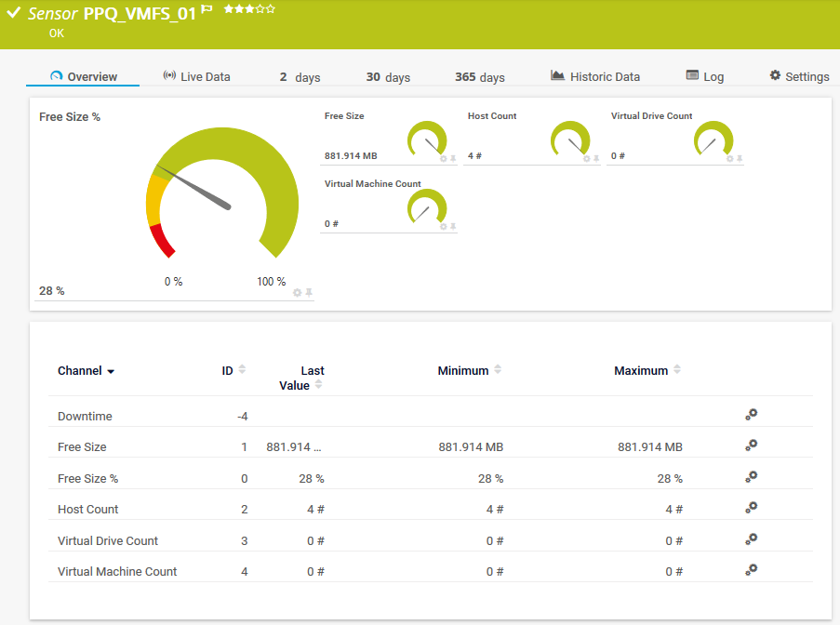
Task: Open the 30 days graph view
Action: pyautogui.click(x=388, y=77)
